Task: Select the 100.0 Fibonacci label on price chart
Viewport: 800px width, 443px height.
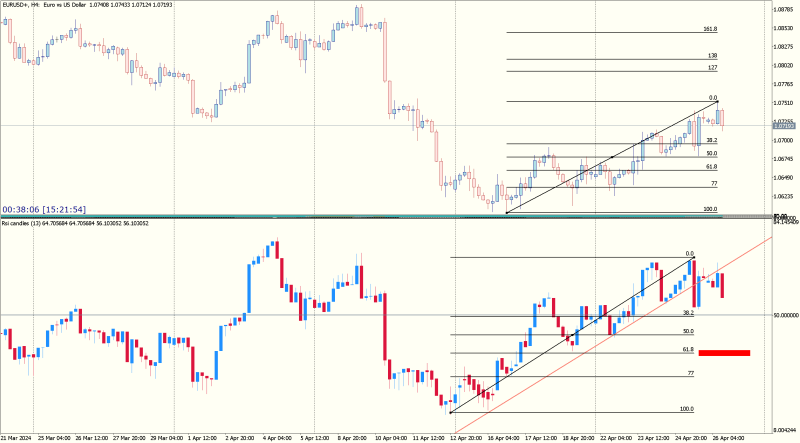Action: click(x=710, y=209)
